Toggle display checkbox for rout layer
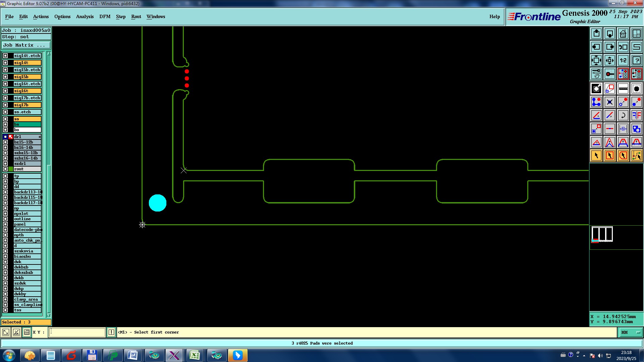The image size is (644, 362). tap(5, 169)
